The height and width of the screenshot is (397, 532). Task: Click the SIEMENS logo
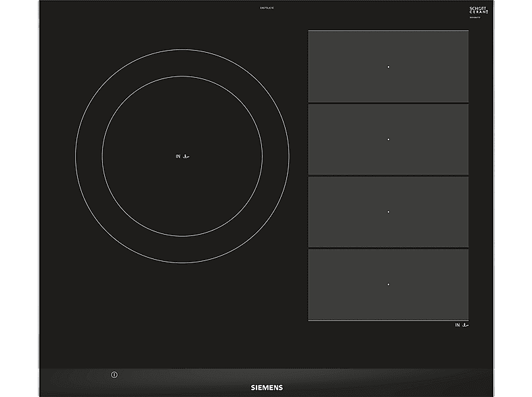point(267,388)
